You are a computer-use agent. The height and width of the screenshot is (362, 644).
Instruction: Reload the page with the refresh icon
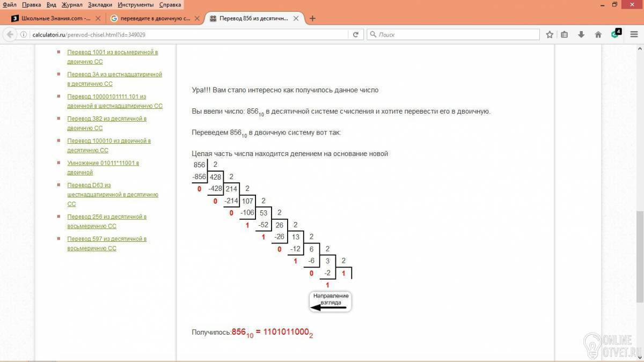point(355,34)
